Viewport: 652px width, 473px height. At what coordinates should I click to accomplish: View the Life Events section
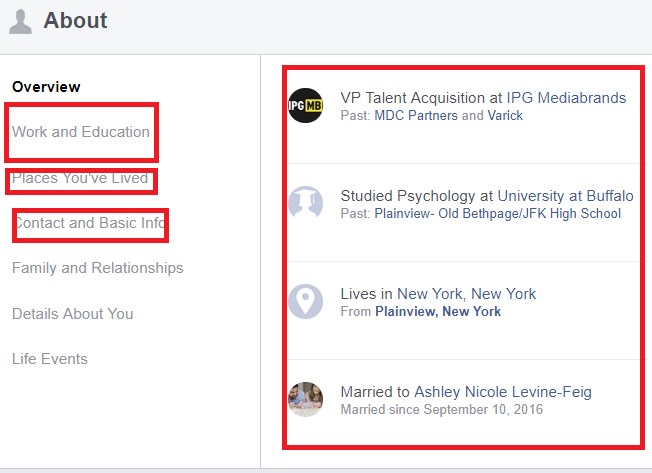50,359
